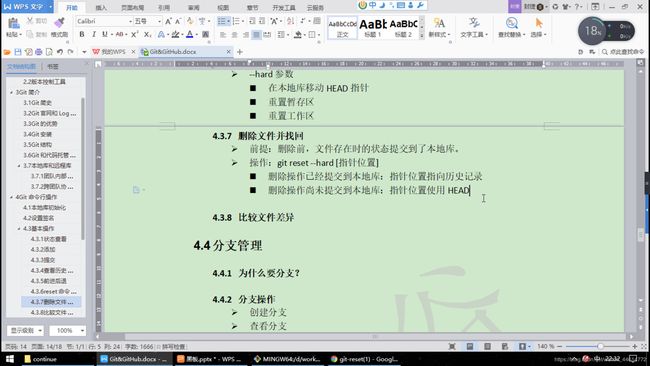Switch to the 插入 ribbon tab
This screenshot has width=650, height=366.
point(101,8)
